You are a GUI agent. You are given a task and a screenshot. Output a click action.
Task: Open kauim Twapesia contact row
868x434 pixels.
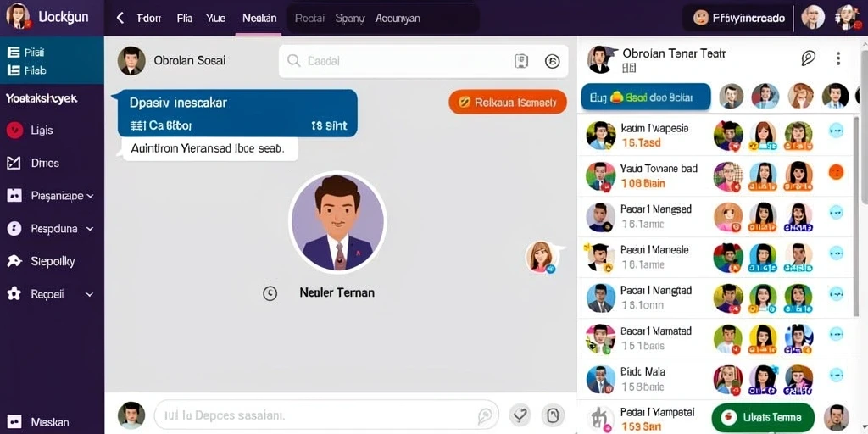click(x=715, y=136)
